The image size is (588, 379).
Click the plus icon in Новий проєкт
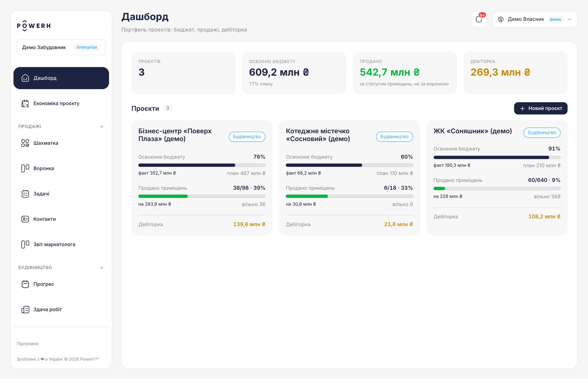click(522, 109)
